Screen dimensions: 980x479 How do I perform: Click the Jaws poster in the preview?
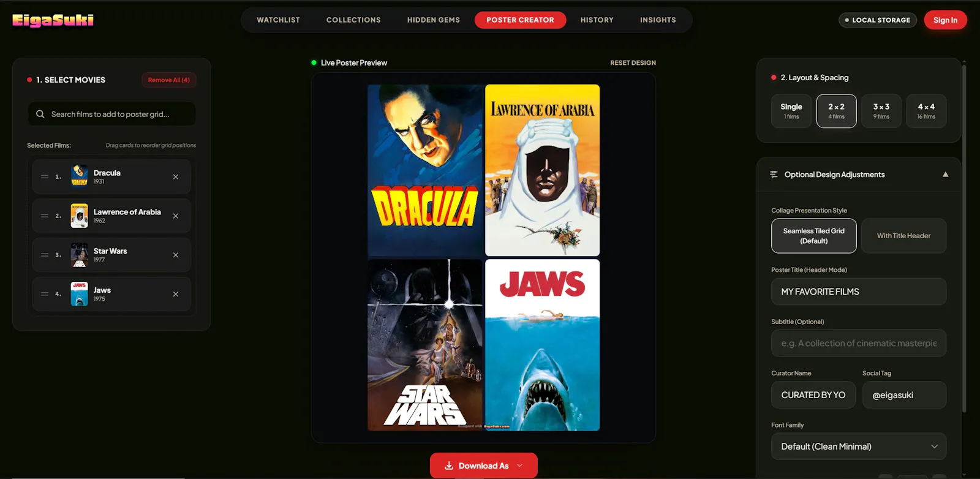pos(543,345)
